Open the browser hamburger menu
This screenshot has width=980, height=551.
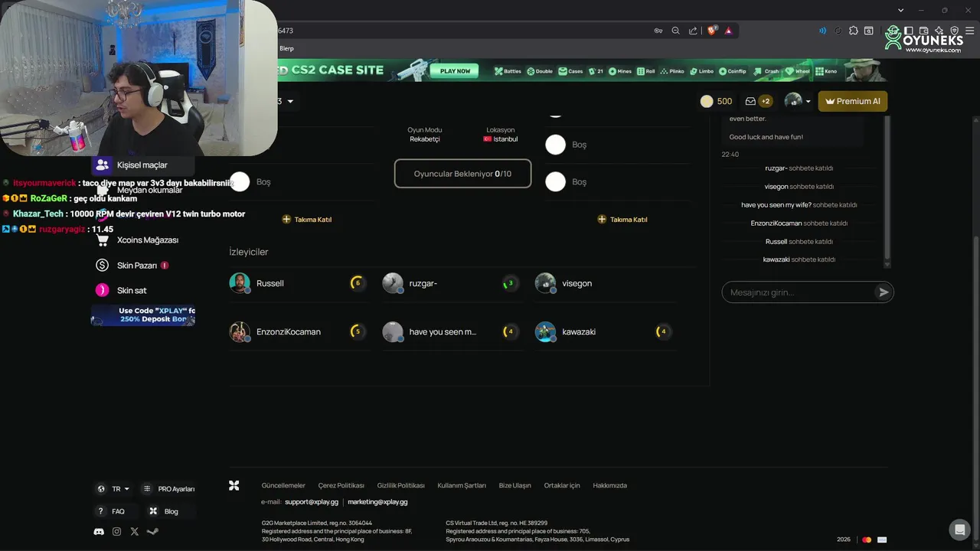(x=969, y=31)
